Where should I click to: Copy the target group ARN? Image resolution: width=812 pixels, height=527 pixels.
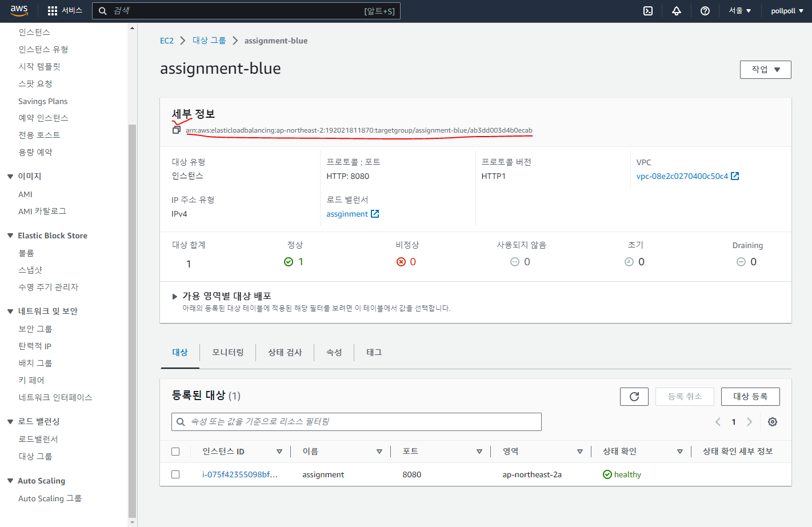click(177, 130)
